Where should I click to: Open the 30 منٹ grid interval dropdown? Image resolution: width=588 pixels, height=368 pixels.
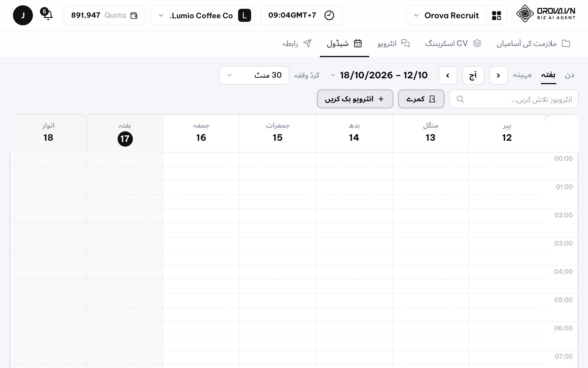[x=254, y=75]
